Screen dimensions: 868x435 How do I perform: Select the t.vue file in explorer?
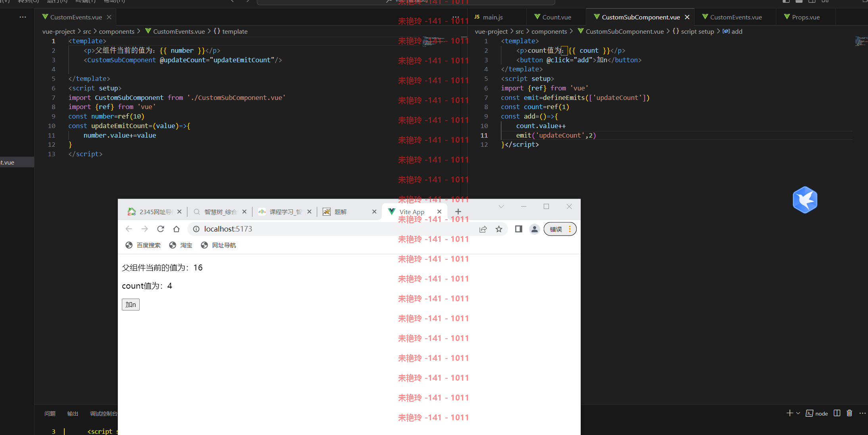[x=17, y=162]
